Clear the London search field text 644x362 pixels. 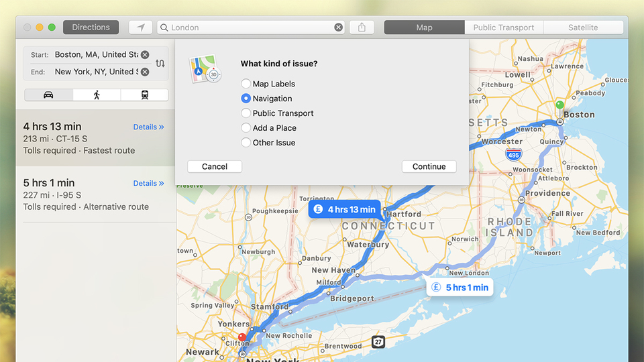coord(338,27)
